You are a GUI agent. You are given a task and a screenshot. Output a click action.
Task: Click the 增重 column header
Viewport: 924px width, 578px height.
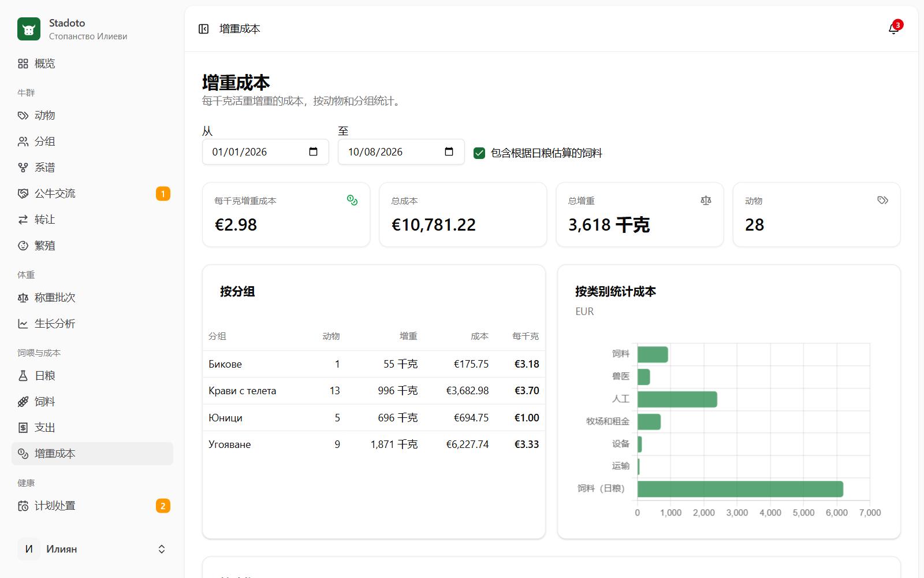408,336
